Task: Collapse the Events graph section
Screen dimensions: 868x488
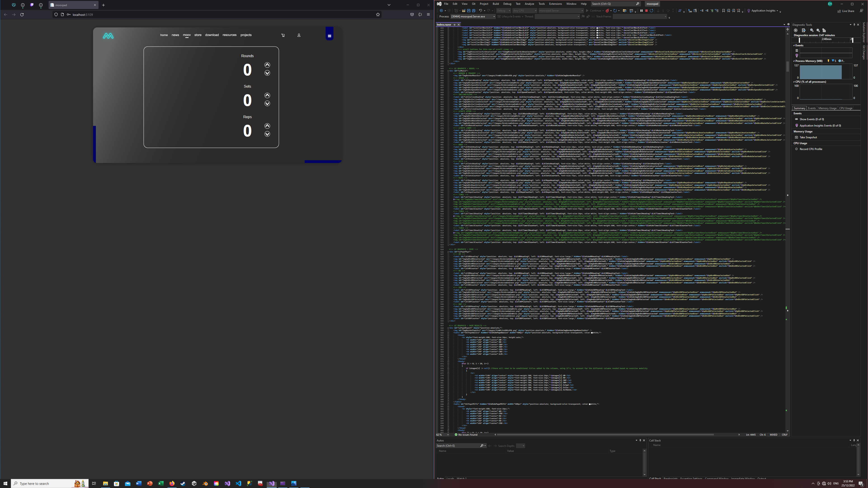Action: click(794, 45)
